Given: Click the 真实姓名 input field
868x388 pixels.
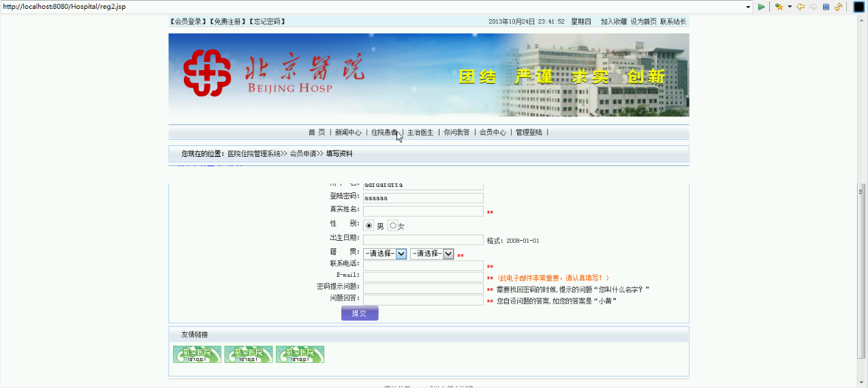Looking at the screenshot, I should [423, 211].
